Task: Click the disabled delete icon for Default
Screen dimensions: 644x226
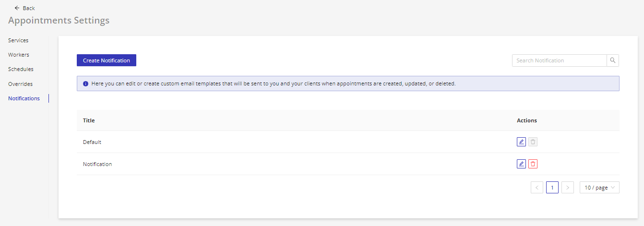Action: tap(533, 142)
